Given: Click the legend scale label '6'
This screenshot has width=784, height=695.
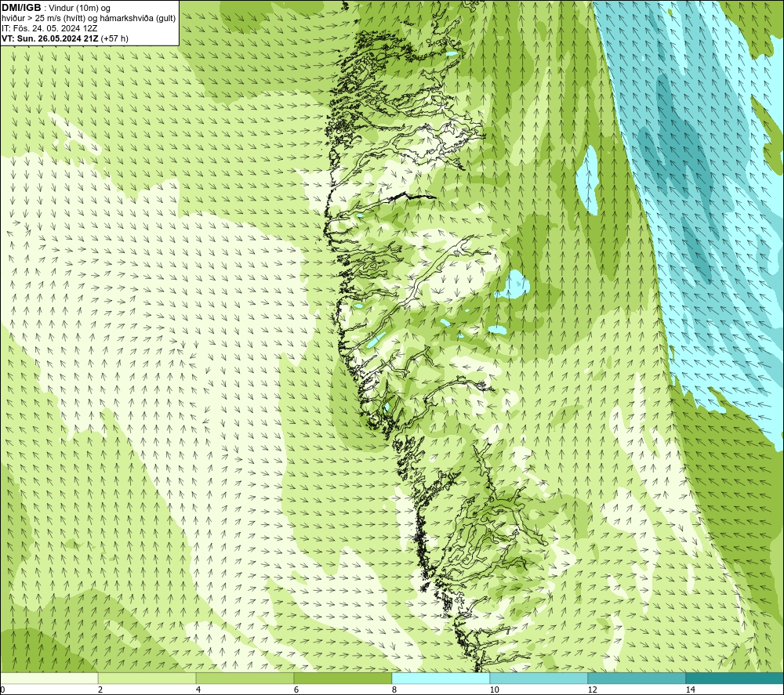Looking at the screenshot, I should pos(296,690).
